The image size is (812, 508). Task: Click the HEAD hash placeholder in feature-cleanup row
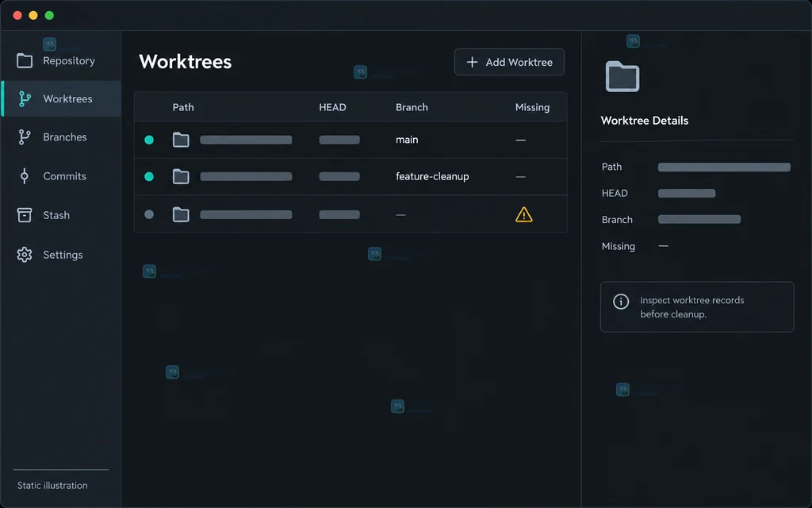coord(339,176)
